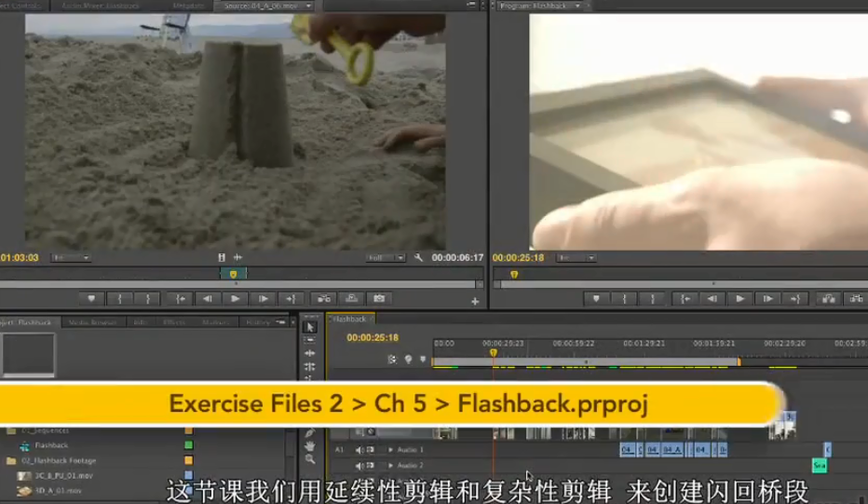
Task: Click the Insert button in source monitor
Action: tap(322, 299)
